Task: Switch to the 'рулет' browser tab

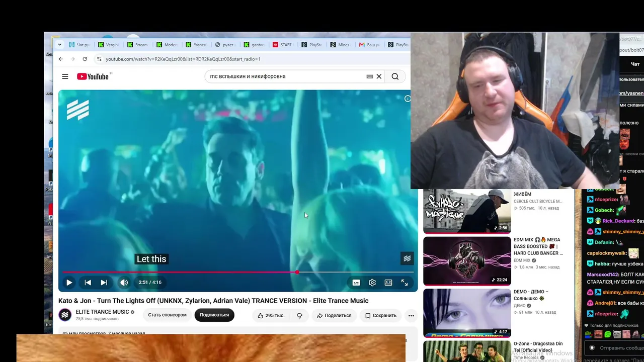Action: (225, 45)
